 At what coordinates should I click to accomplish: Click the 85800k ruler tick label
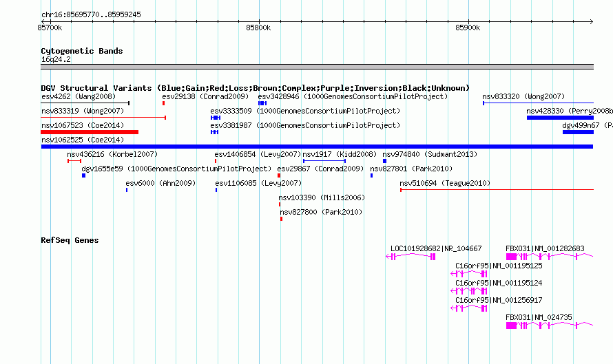pyautogui.click(x=258, y=28)
